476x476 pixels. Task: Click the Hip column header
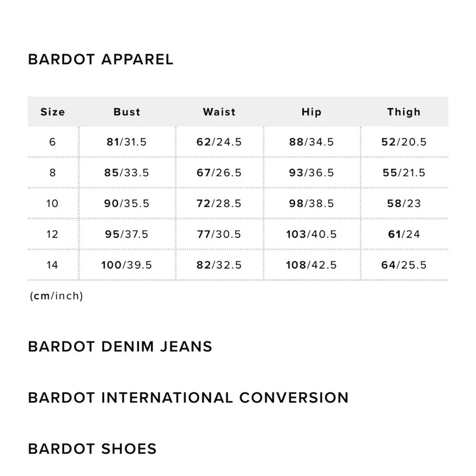pyautogui.click(x=311, y=112)
